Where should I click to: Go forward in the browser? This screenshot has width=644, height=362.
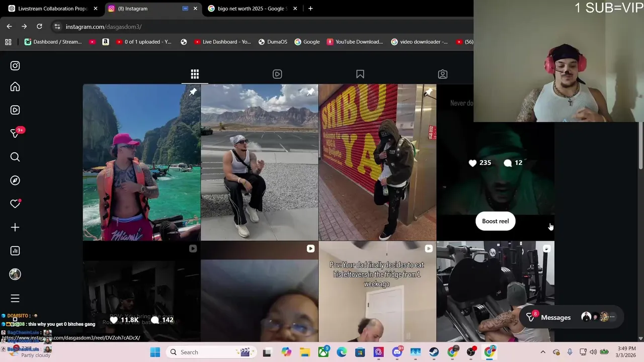(x=24, y=26)
